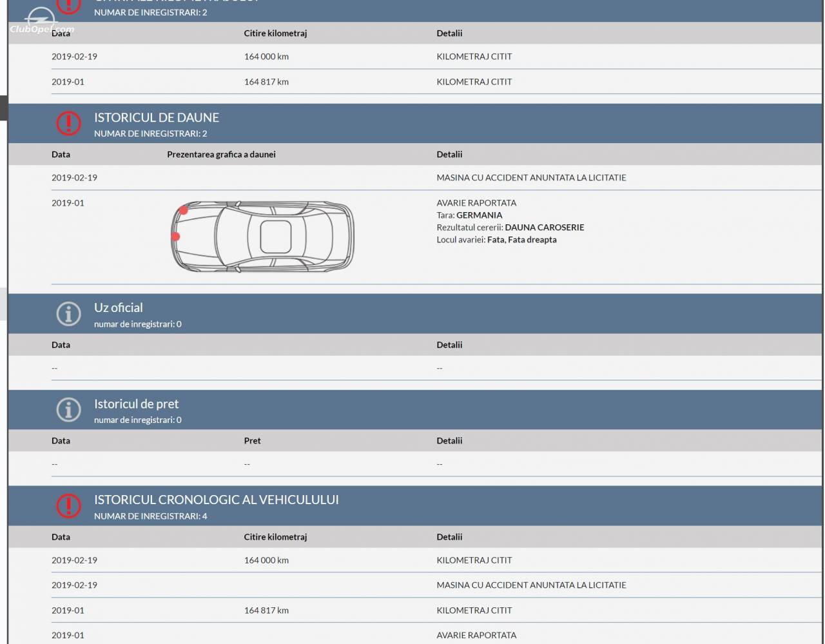
Task: Click 'numar de inregistrari: 0' under Istoricul de pret
Action: point(138,420)
